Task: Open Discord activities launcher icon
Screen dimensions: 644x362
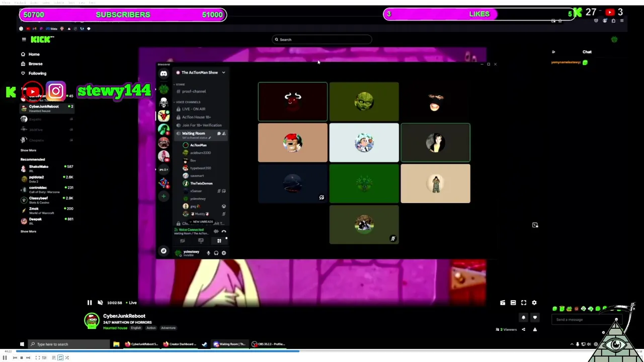Action: pyautogui.click(x=219, y=241)
